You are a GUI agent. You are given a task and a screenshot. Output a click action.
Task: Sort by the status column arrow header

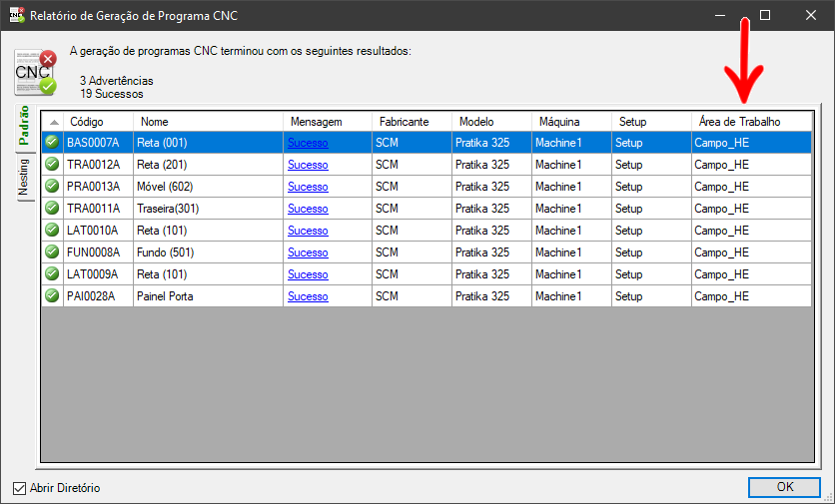[x=53, y=122]
